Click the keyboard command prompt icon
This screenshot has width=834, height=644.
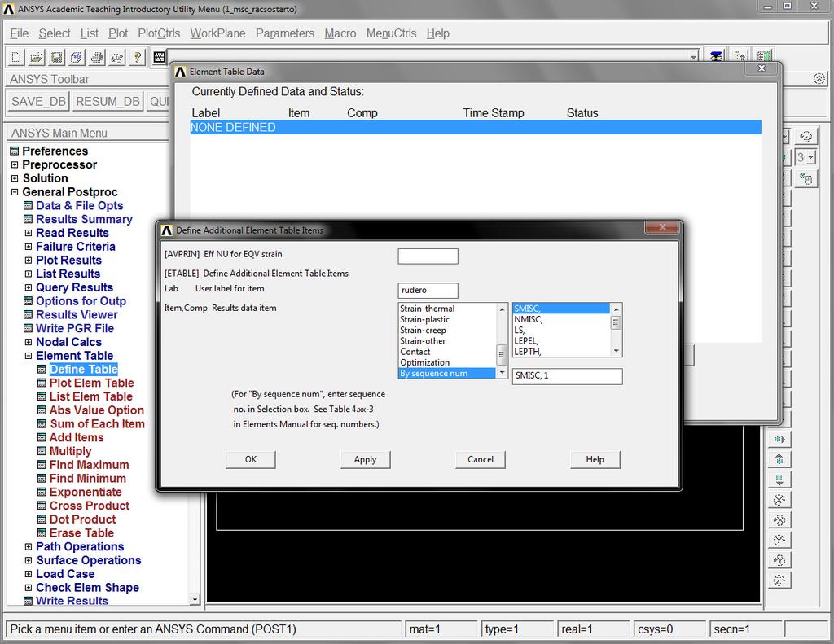tap(159, 57)
